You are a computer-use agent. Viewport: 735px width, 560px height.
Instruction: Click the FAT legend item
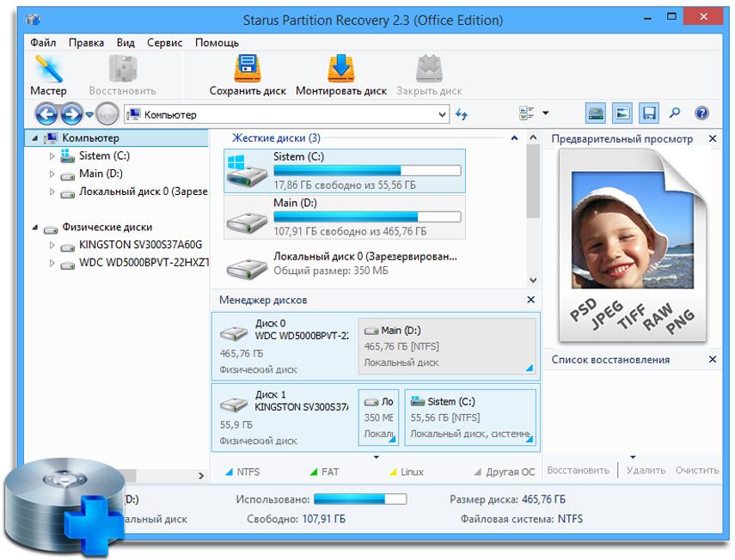[324, 472]
